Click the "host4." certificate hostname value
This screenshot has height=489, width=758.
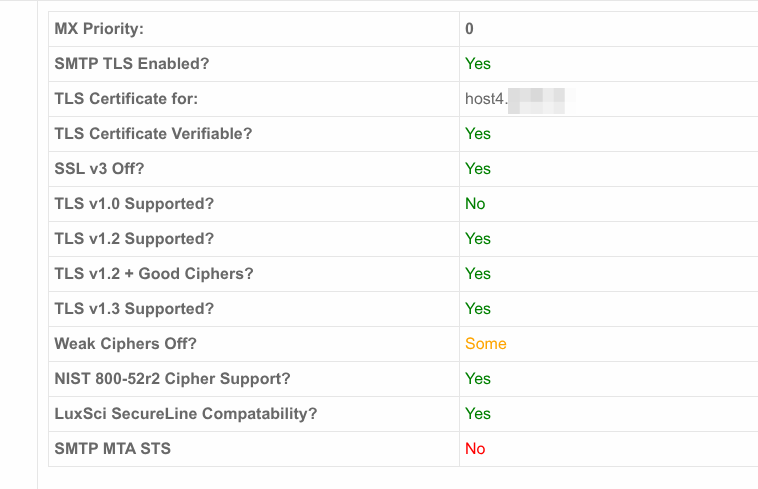487,99
